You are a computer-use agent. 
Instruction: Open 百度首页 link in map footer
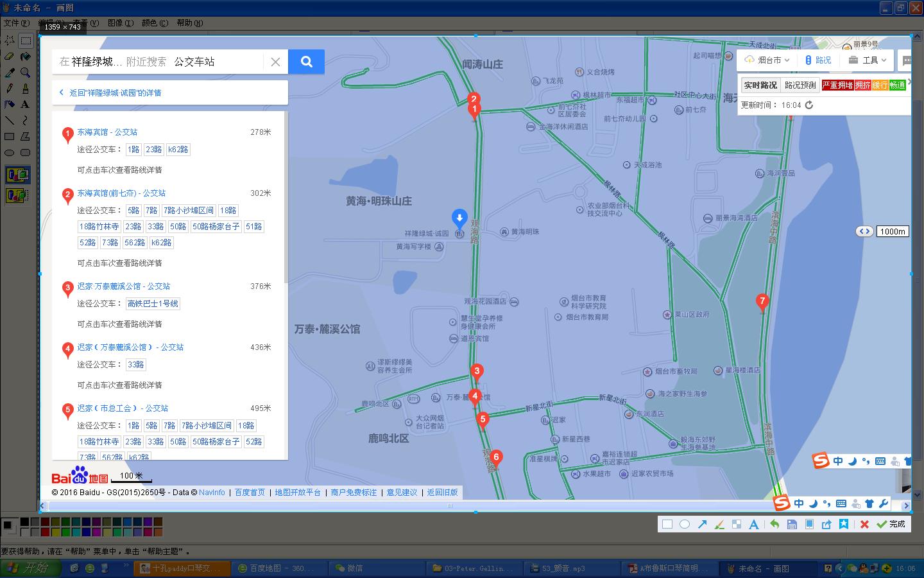(x=250, y=493)
